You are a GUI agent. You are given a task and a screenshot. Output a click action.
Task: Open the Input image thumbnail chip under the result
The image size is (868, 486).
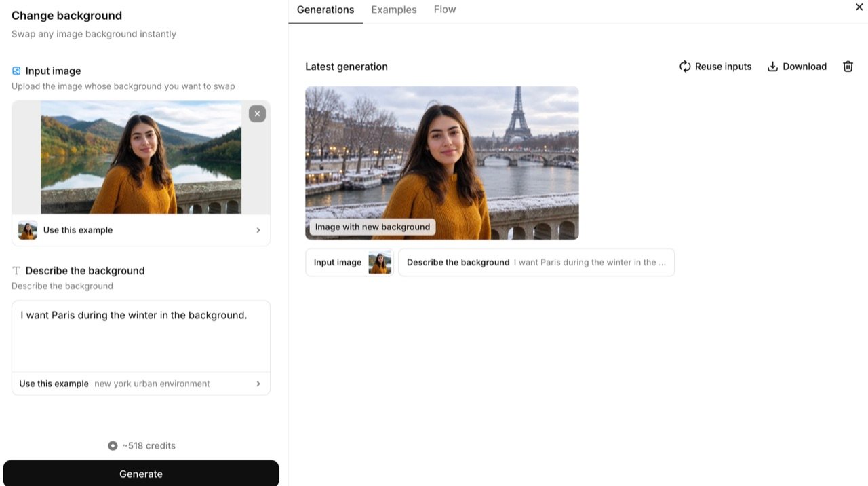pos(349,263)
